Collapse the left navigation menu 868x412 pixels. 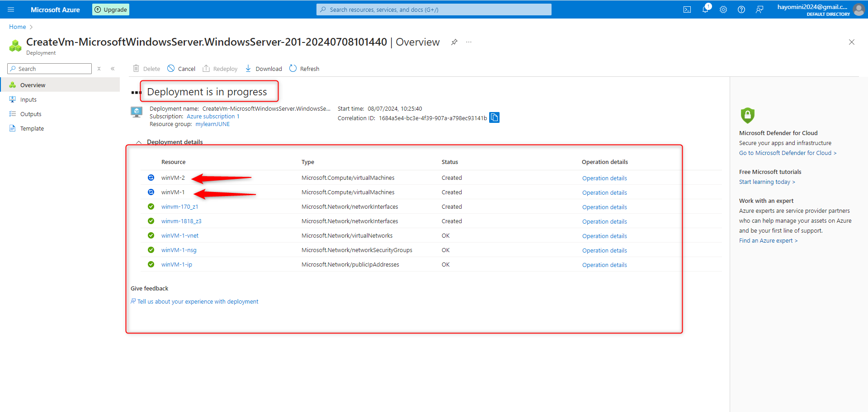point(113,69)
